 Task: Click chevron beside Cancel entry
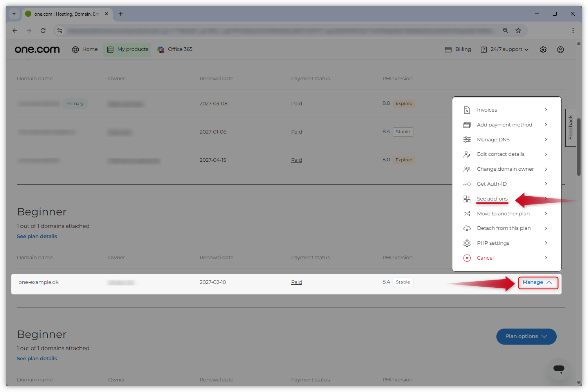pos(546,258)
